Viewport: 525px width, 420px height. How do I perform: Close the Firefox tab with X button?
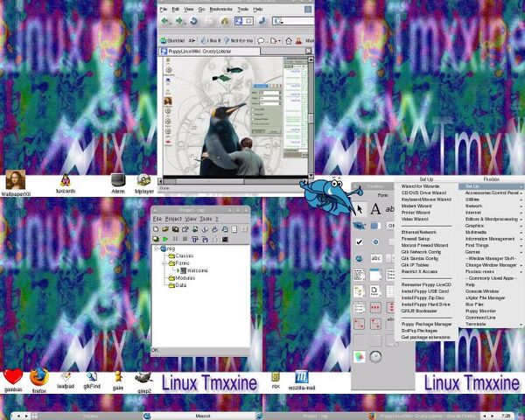308,51
